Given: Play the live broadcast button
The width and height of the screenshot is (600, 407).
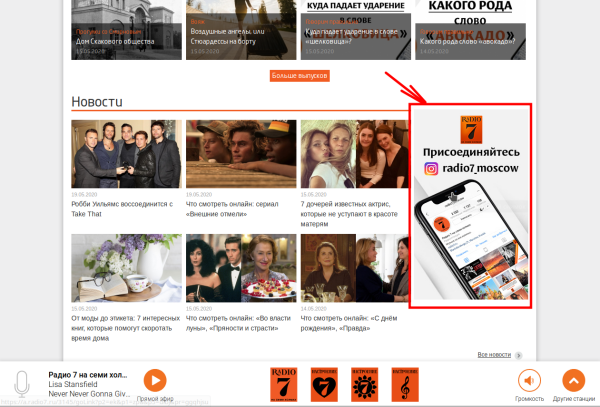Looking at the screenshot, I should pos(155,380).
